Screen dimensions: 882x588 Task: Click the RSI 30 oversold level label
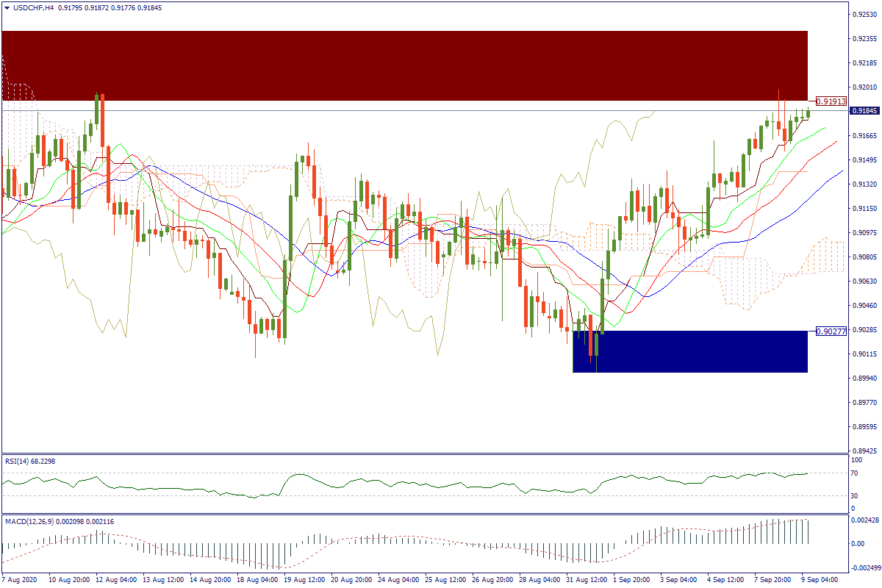[854, 495]
